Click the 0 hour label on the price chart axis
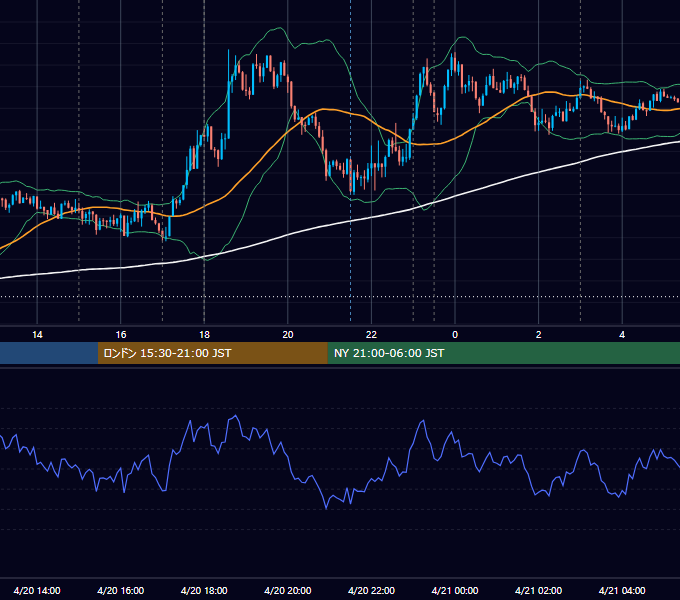This screenshot has height=600, width=680. pyautogui.click(x=455, y=335)
